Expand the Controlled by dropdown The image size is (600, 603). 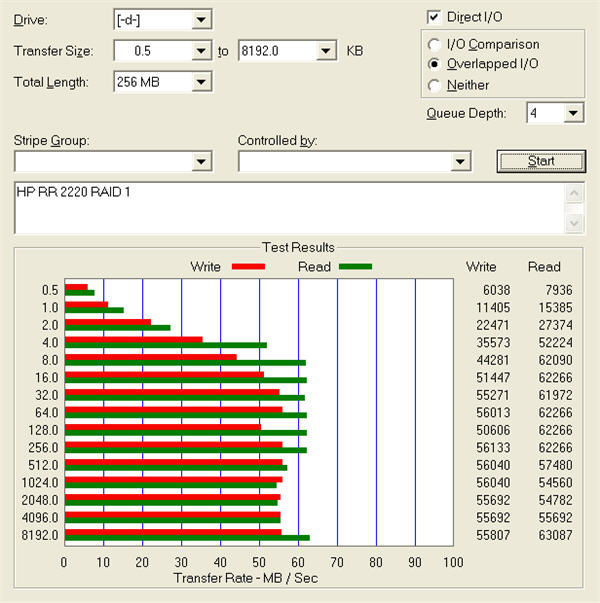tap(460, 162)
